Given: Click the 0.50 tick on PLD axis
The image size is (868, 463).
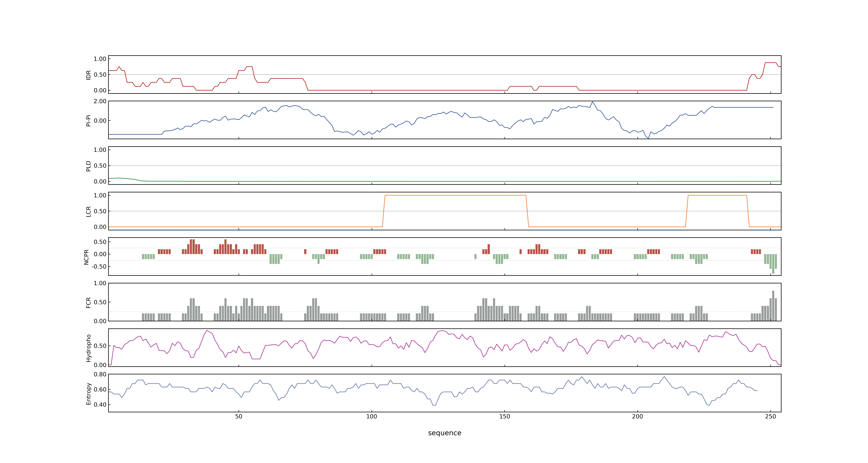Looking at the screenshot, I should click(100, 166).
